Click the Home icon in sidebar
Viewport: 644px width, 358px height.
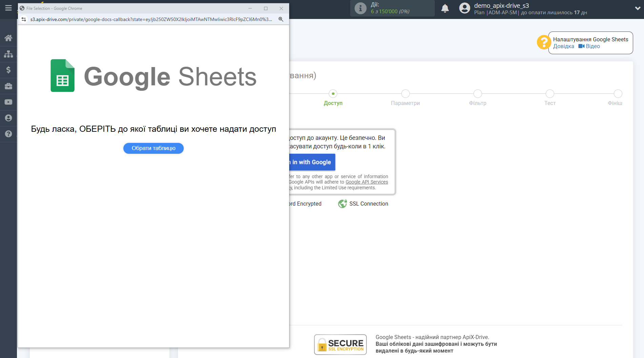8,38
